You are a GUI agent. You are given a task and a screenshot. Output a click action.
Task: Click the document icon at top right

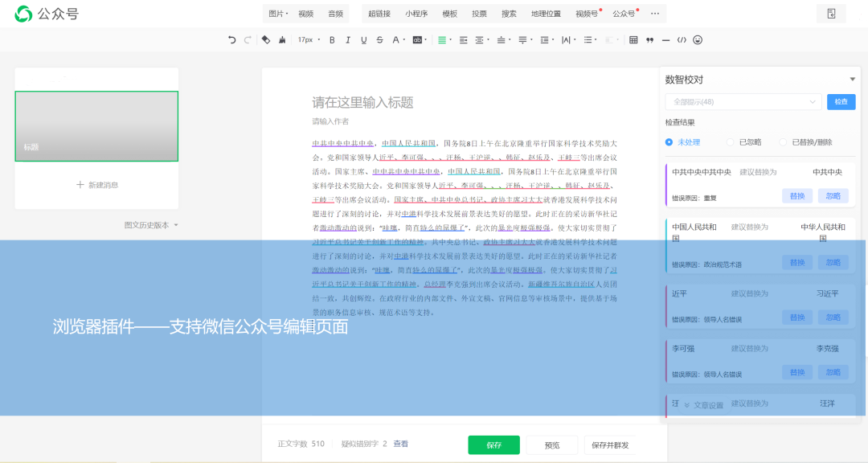pos(832,14)
